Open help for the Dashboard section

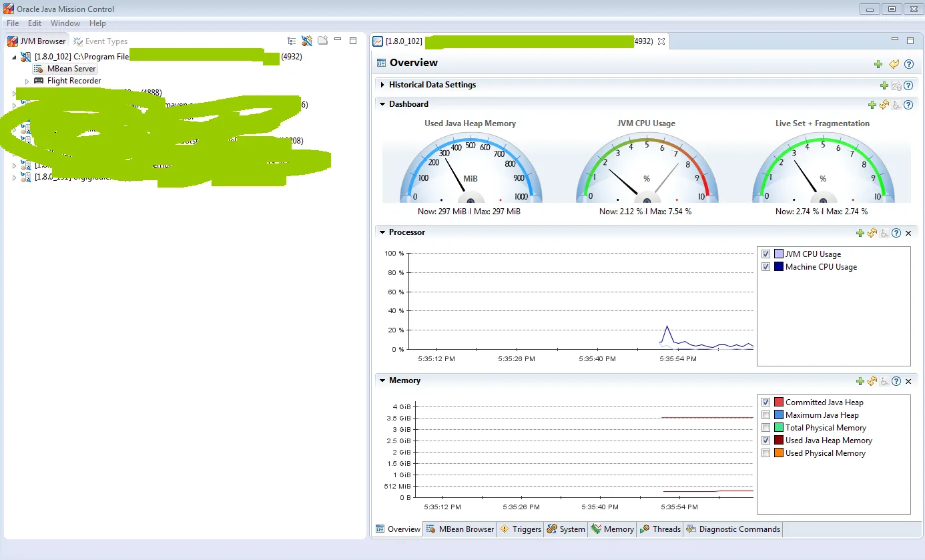908,105
